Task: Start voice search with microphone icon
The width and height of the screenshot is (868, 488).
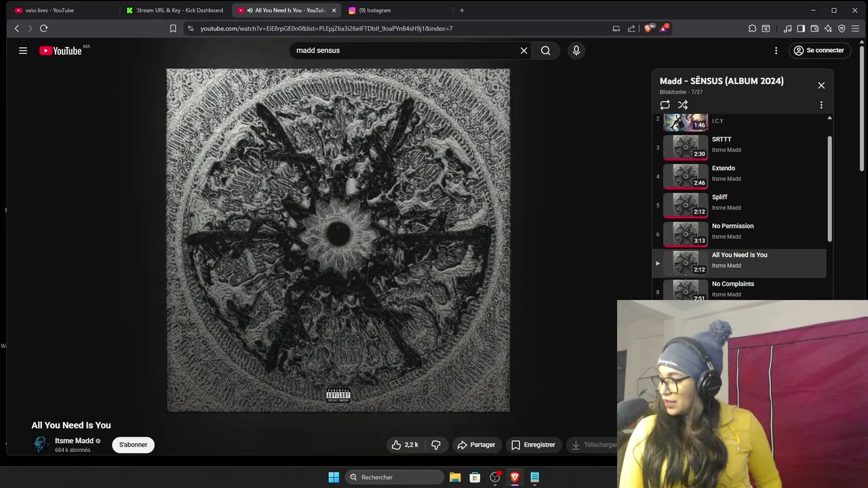Action: coord(576,50)
